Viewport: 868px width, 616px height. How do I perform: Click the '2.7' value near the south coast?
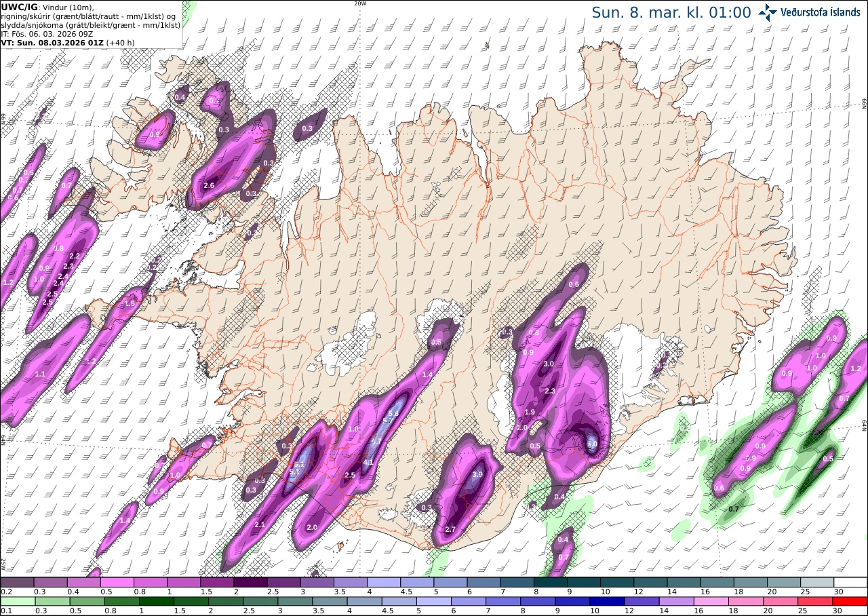coord(450,528)
